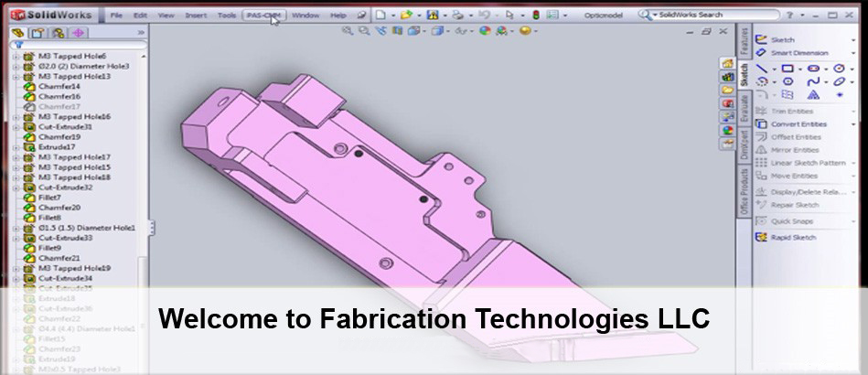868x375 pixels.
Task: Click the Section View icon
Action: 397,31
